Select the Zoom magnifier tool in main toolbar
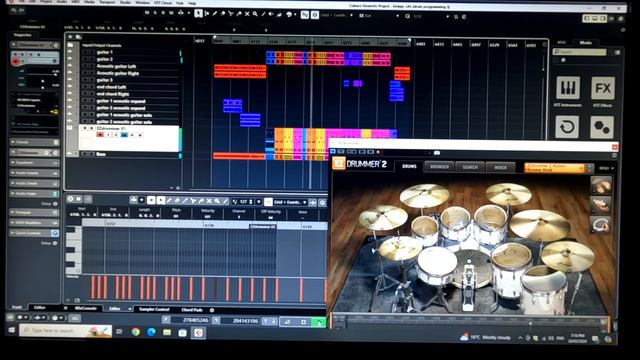 (x=255, y=14)
